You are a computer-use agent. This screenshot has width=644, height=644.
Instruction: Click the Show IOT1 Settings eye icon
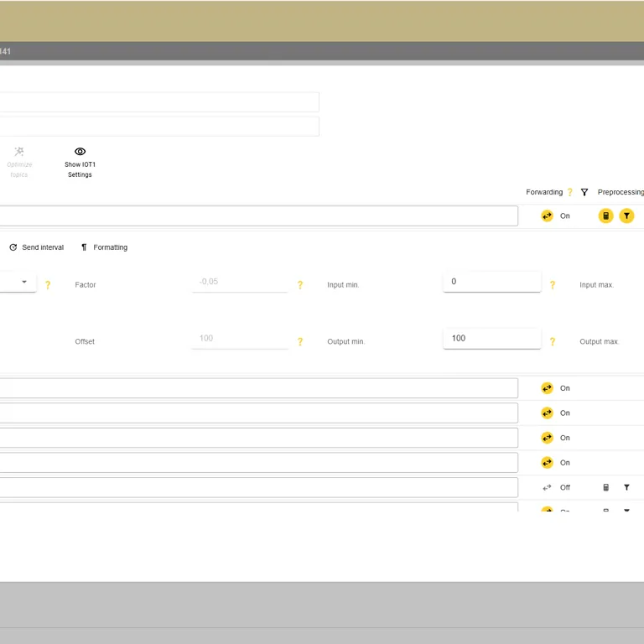[x=80, y=152]
